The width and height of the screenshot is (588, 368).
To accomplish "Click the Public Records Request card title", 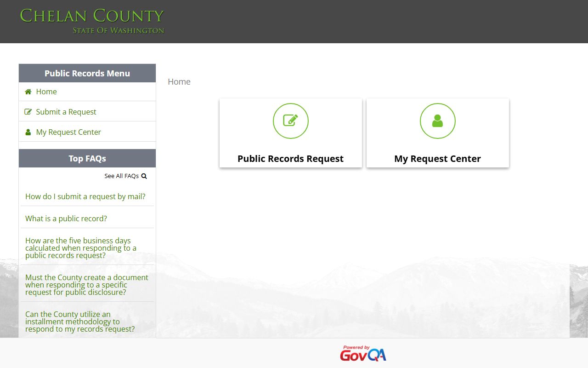I will click(290, 159).
